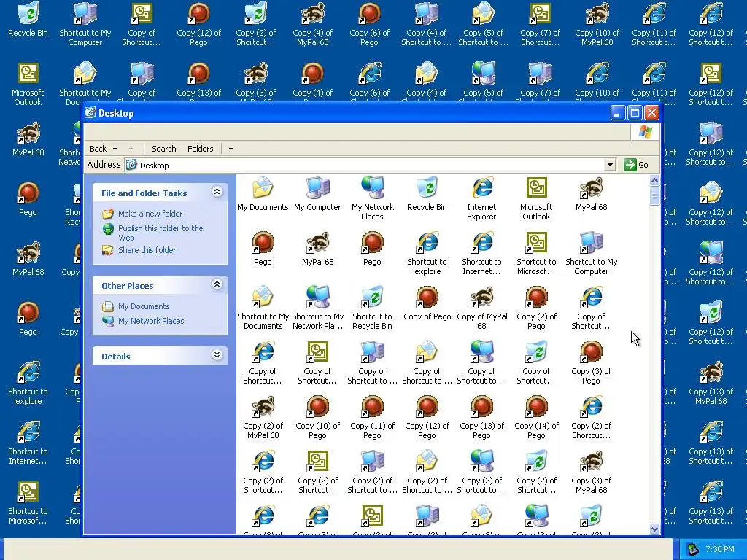
Task: Select Shortcut to Recycle Bin icon
Action: point(372,308)
